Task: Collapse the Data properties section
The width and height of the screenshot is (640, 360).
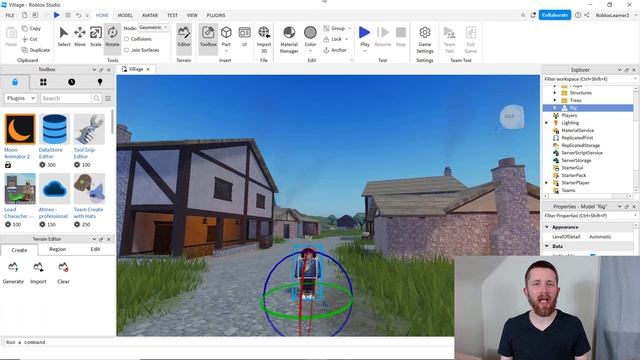Action: pos(547,246)
